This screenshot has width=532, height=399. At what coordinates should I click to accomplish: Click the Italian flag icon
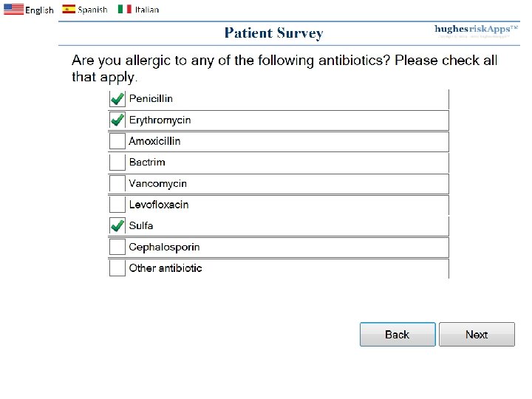[x=125, y=10]
